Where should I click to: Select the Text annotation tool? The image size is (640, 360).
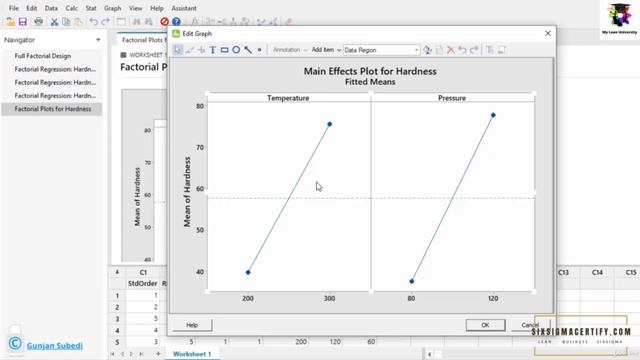pyautogui.click(x=213, y=50)
